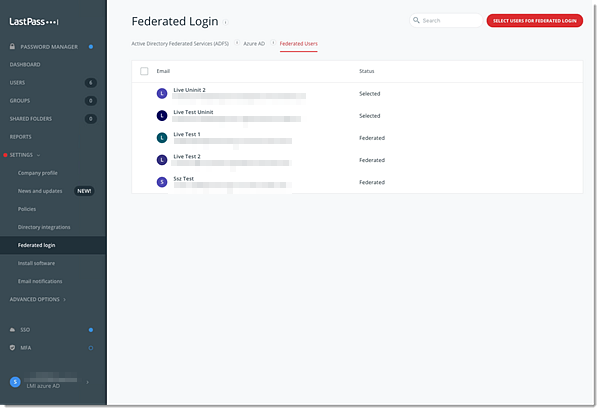Click the Live Test Uninit user name
The image size is (600, 411).
193,112
